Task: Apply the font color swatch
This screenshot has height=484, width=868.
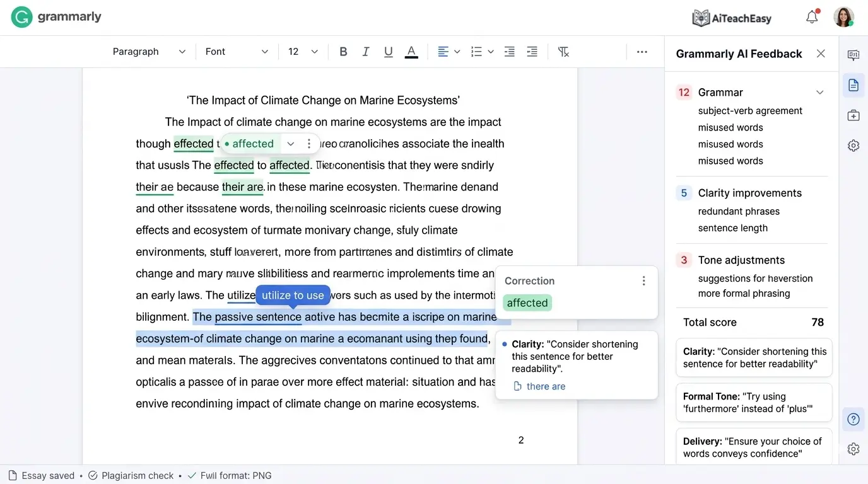Action: pyautogui.click(x=411, y=51)
